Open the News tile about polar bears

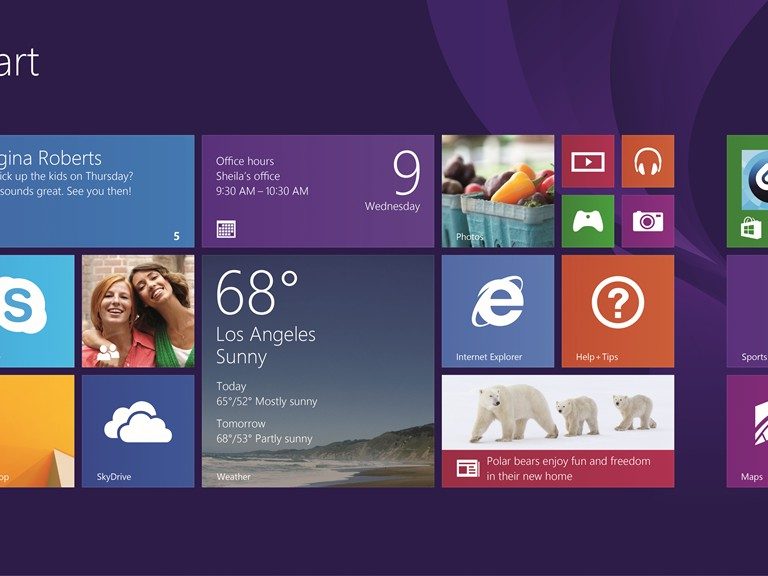558,431
